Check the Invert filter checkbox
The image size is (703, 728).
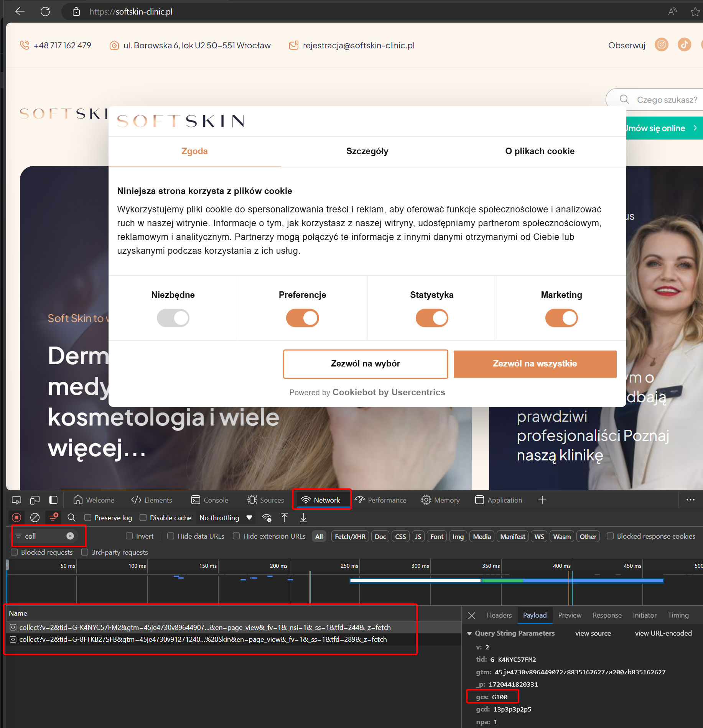[x=129, y=536]
